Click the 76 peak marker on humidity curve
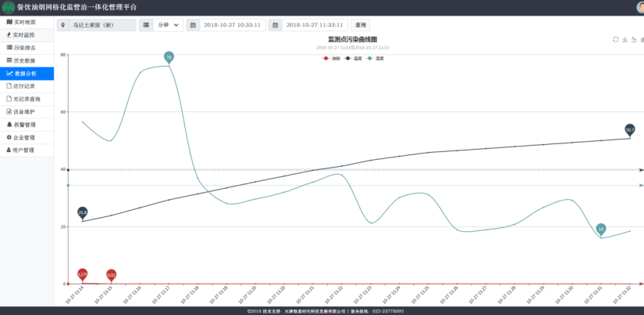This screenshot has height=315, width=644. (169, 56)
